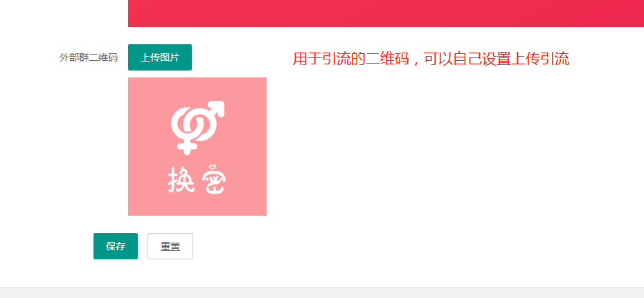Click the plain pink area below the 换密 text
Image resolution: width=644 pixels, height=298 pixels.
(x=197, y=206)
